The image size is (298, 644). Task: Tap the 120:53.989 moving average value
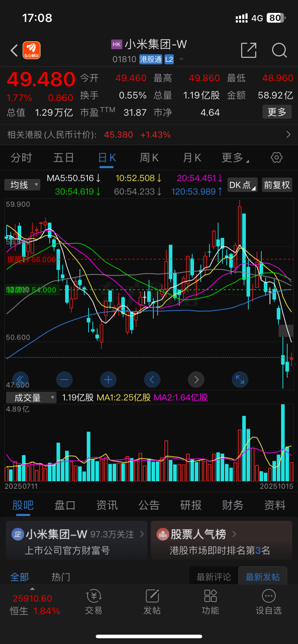click(x=197, y=192)
